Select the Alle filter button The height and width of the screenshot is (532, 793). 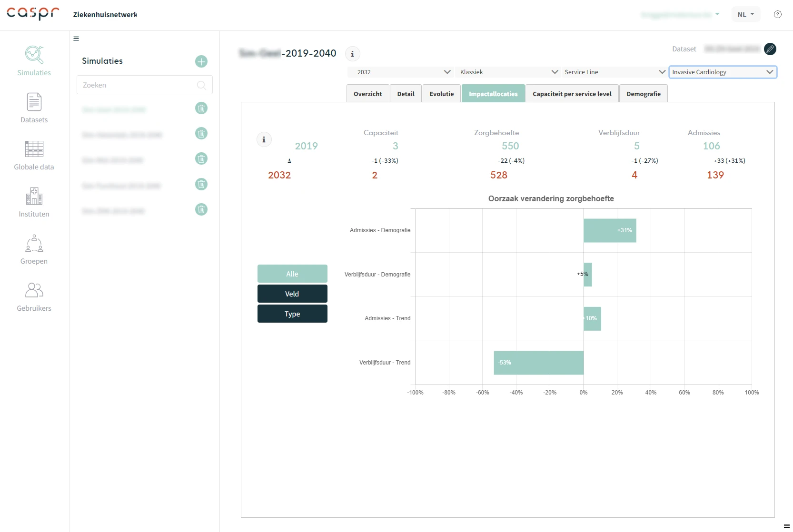click(292, 274)
